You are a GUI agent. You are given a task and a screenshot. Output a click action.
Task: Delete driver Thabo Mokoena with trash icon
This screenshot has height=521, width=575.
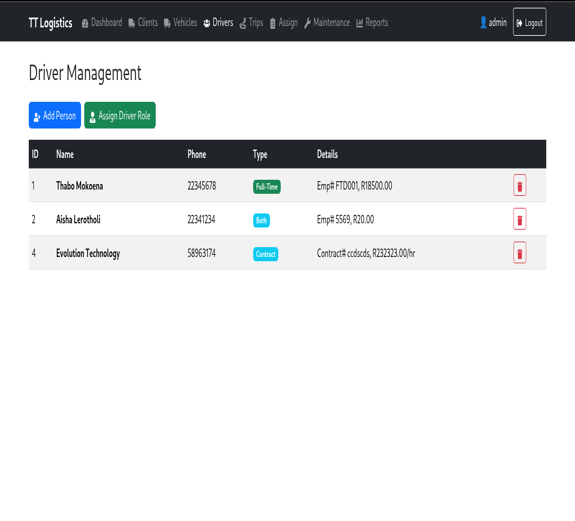click(x=519, y=185)
